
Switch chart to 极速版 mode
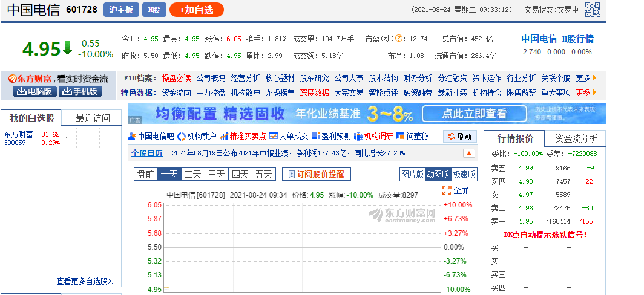click(x=464, y=174)
